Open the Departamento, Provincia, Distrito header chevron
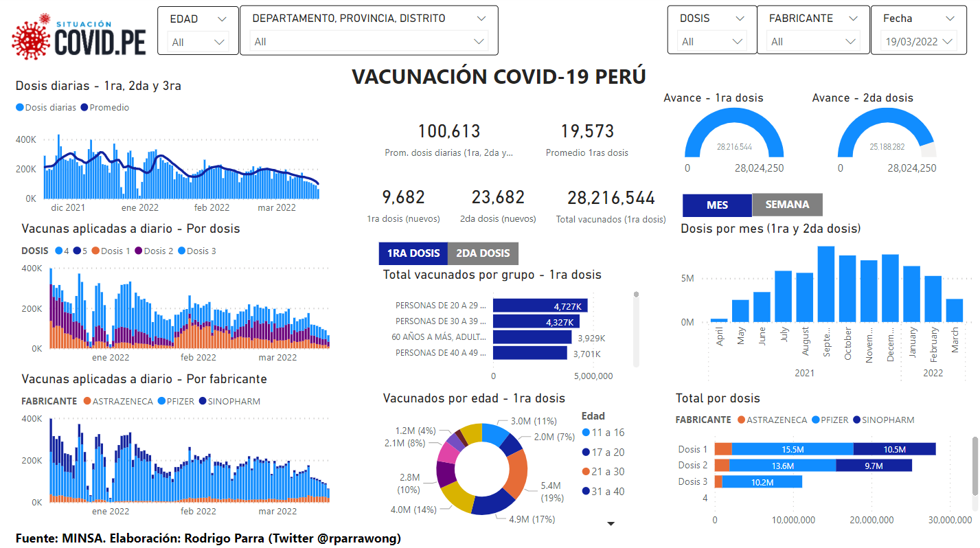Image resolution: width=980 pixels, height=548 pixels. click(481, 19)
